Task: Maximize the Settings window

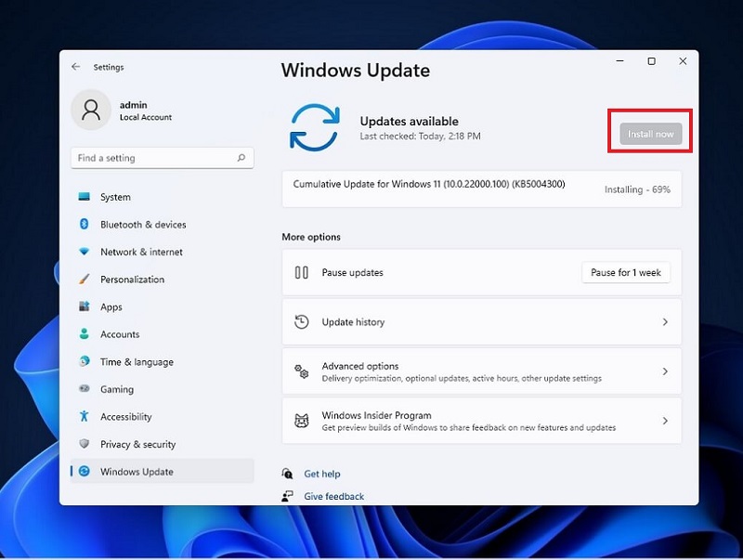Action: click(652, 61)
